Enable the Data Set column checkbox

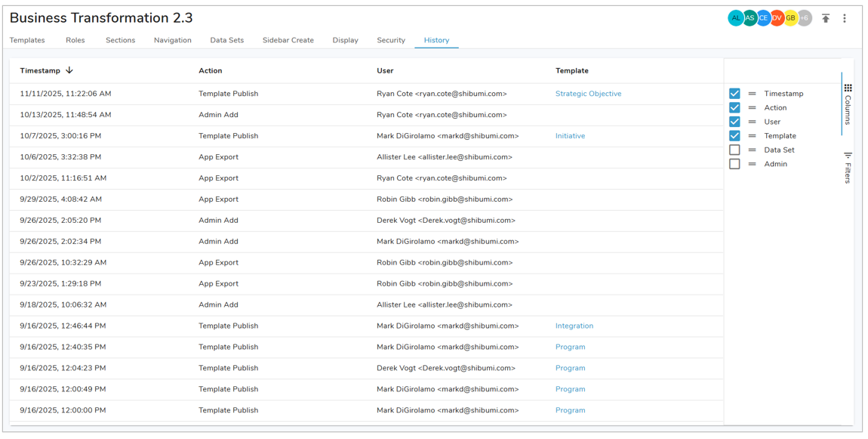click(x=734, y=150)
